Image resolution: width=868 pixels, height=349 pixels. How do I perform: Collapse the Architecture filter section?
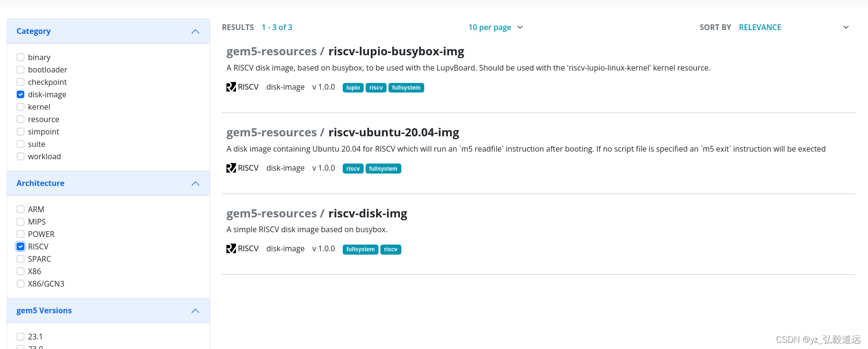click(109, 184)
